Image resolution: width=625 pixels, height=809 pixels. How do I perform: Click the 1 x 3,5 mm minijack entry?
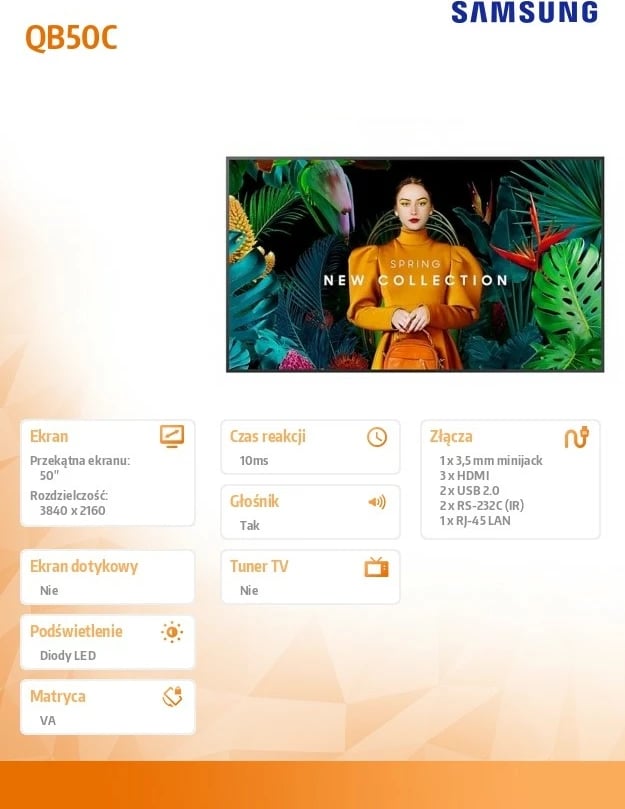pyautogui.click(x=491, y=461)
